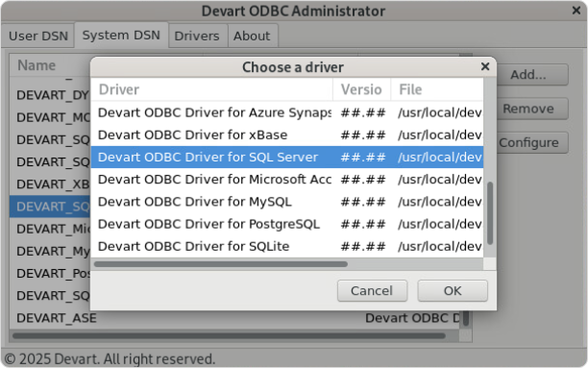
Task: Select Devart ODBC Driver for Azure Synapse
Action: tap(287, 112)
